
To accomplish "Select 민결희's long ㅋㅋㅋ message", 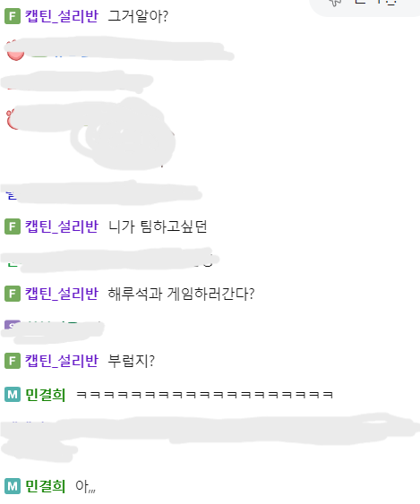I will (205, 395).
